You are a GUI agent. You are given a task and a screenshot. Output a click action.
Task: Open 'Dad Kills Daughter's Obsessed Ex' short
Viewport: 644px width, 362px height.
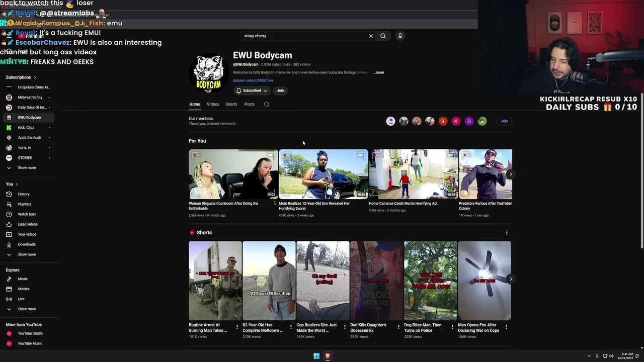tap(377, 281)
